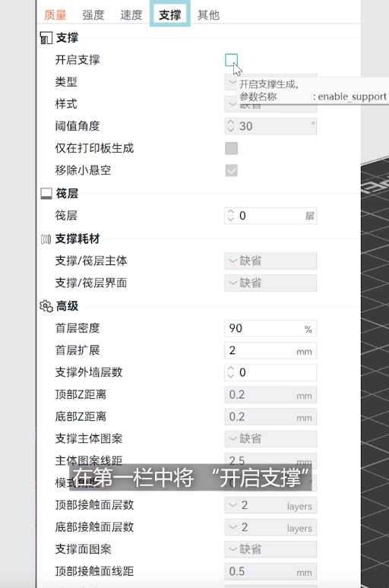Enable the 开启支撑 checkbox
This screenshot has width=389, height=588.
[x=232, y=59]
